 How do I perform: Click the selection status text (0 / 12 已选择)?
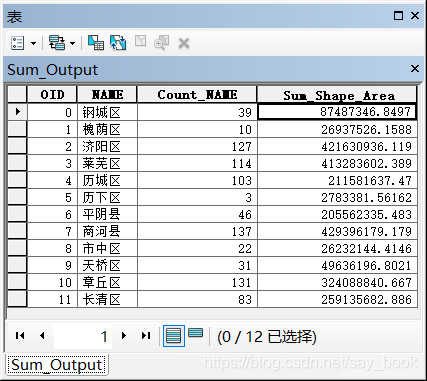pos(267,336)
